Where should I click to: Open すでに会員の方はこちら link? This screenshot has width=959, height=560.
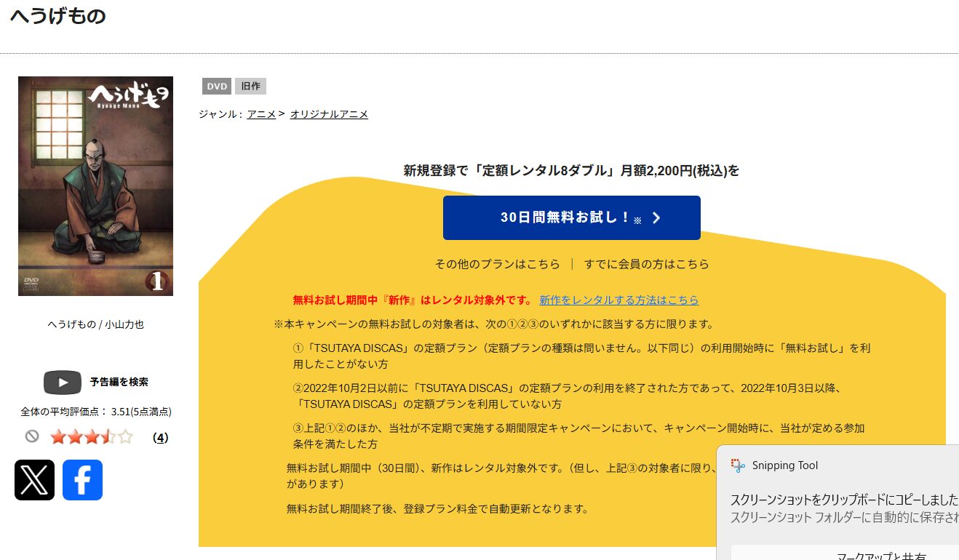[646, 264]
